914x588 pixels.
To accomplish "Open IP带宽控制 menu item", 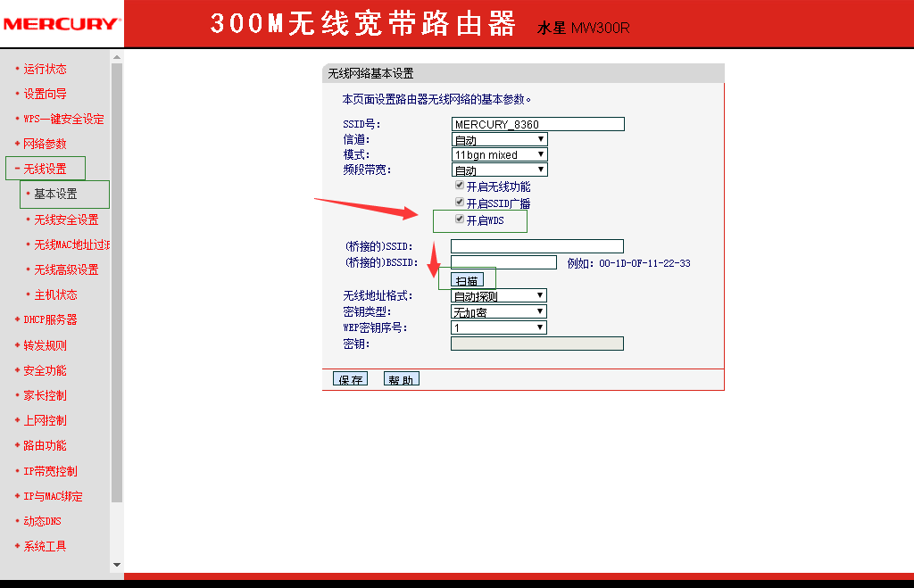I will click(50, 471).
